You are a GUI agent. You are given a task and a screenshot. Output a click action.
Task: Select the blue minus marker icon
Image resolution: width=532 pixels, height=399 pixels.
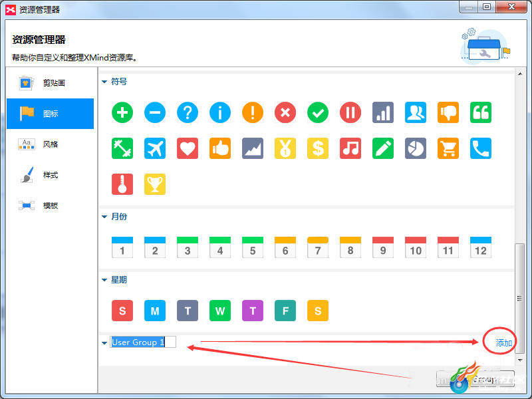(x=155, y=112)
